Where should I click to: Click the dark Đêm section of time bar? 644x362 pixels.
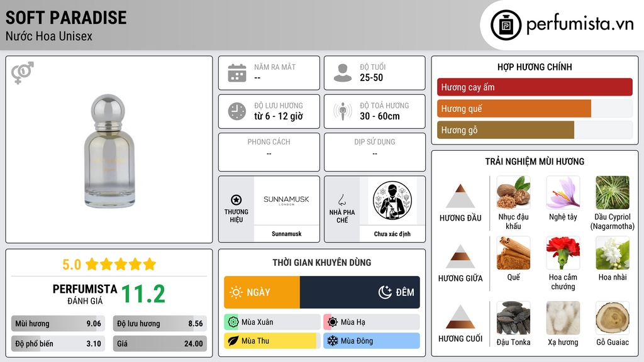coord(360,292)
